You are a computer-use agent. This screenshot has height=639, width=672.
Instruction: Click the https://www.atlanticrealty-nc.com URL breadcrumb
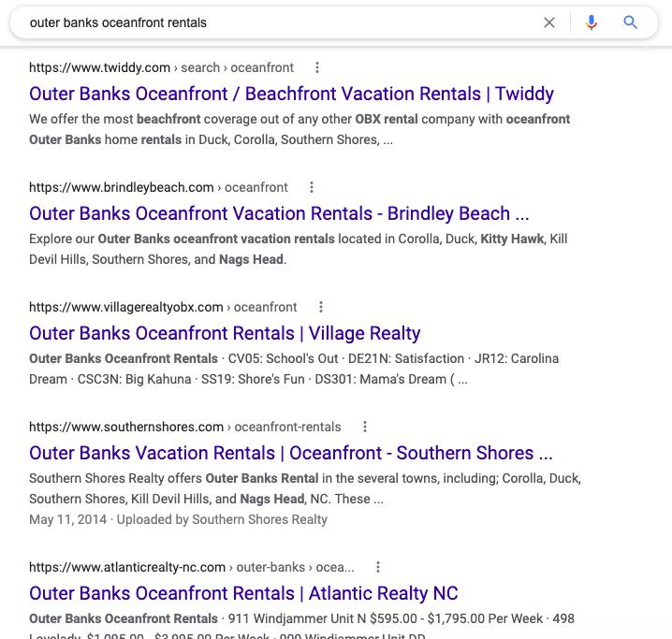click(x=127, y=567)
